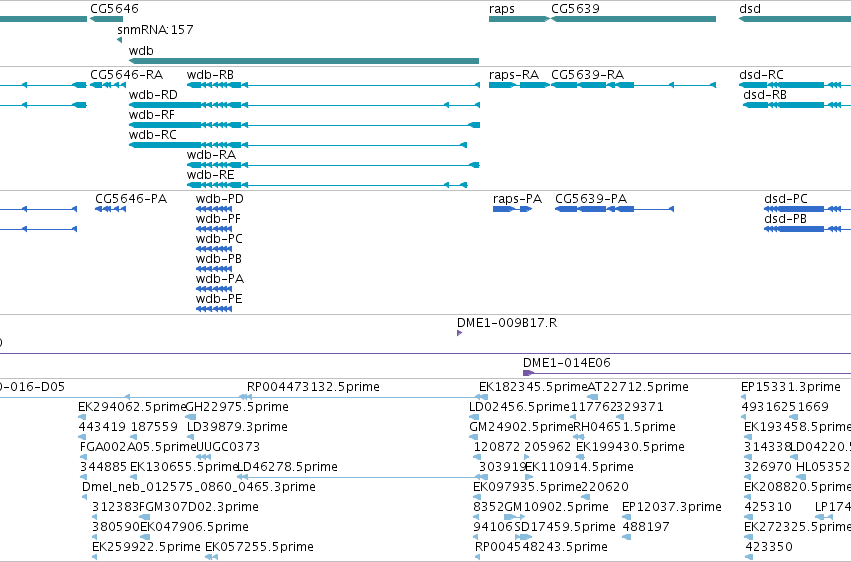Click protein wdb-PC label
This screenshot has width=851, height=562.
(219, 239)
